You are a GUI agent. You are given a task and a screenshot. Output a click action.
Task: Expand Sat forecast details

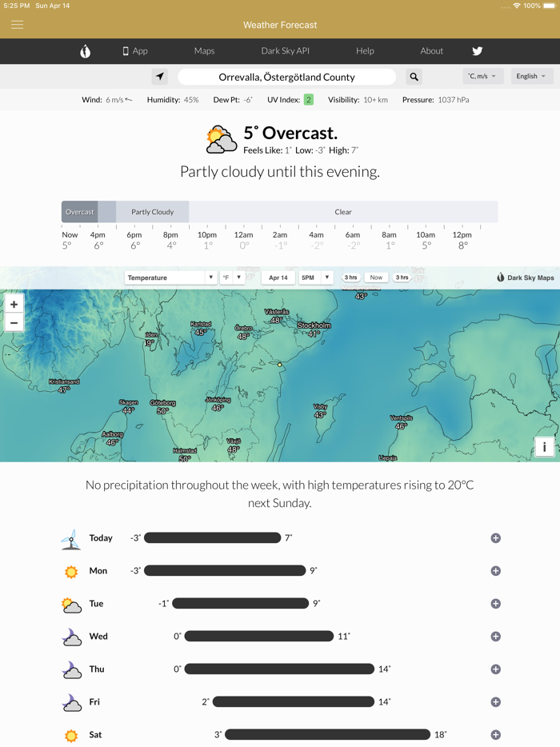click(496, 735)
